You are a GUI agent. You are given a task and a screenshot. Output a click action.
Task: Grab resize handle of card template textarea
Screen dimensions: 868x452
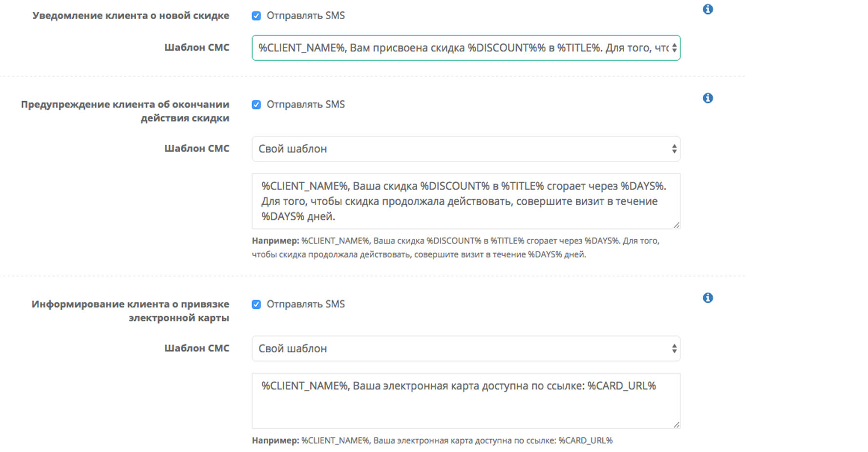677,425
